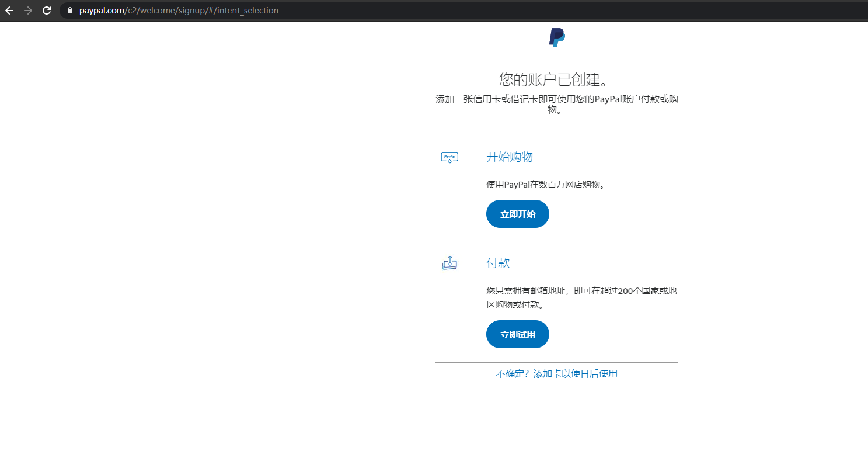
Task: Click the text starting 您只需拥有邮箱地址
Action: (581, 297)
